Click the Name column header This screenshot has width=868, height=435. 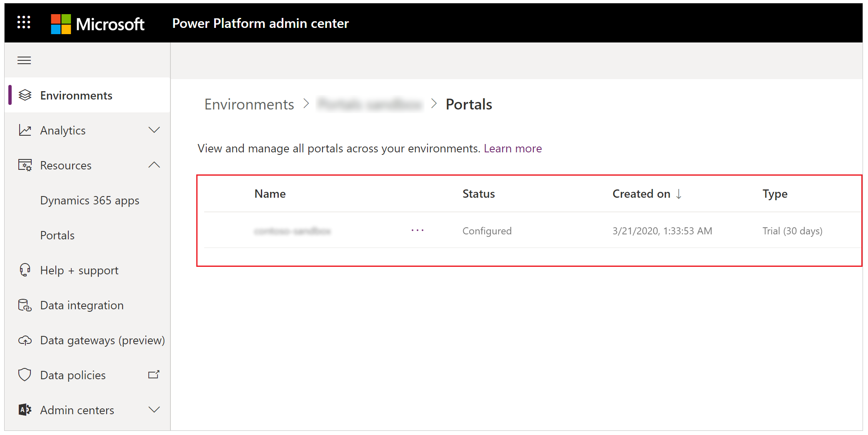270,194
